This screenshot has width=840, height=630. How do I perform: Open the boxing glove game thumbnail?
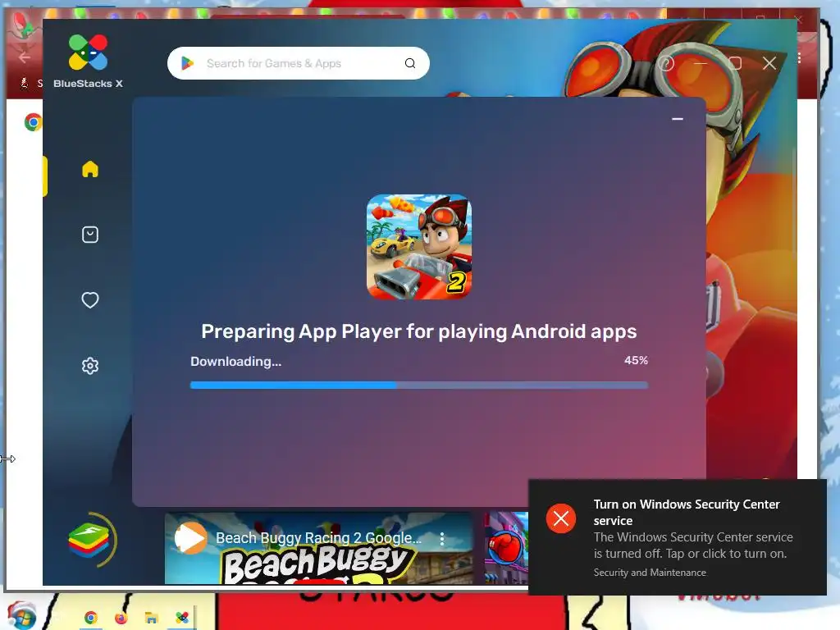506,548
